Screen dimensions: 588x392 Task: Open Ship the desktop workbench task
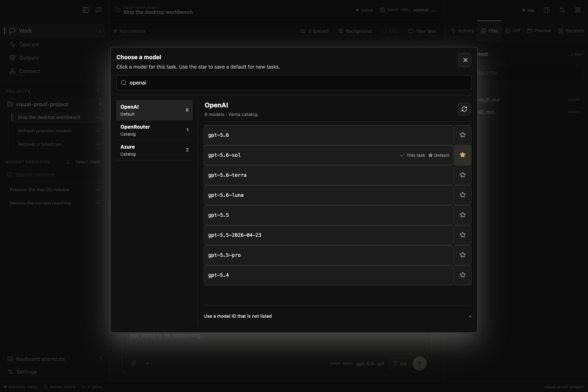click(x=49, y=117)
